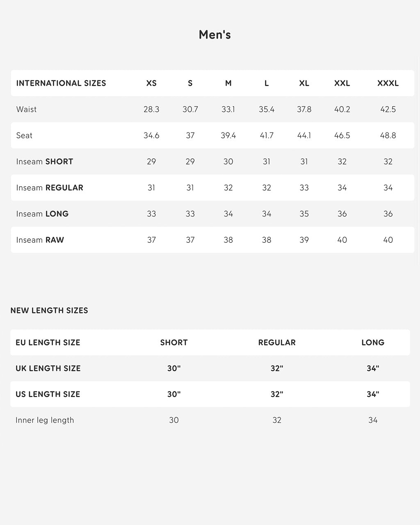
Task: Click the Inseam REGULAR row label
Action: (50, 188)
